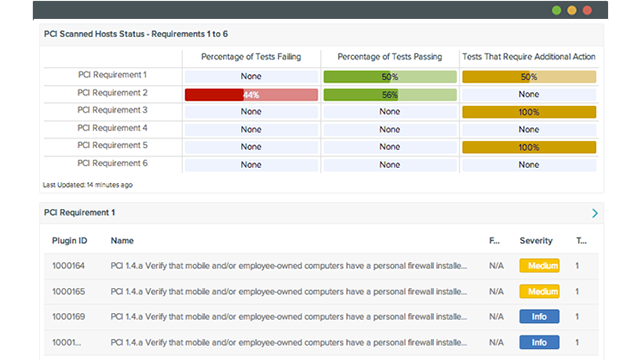Select 50% passing bar for Requirement 1
Viewport: 640px width, 360px height.
(390, 77)
